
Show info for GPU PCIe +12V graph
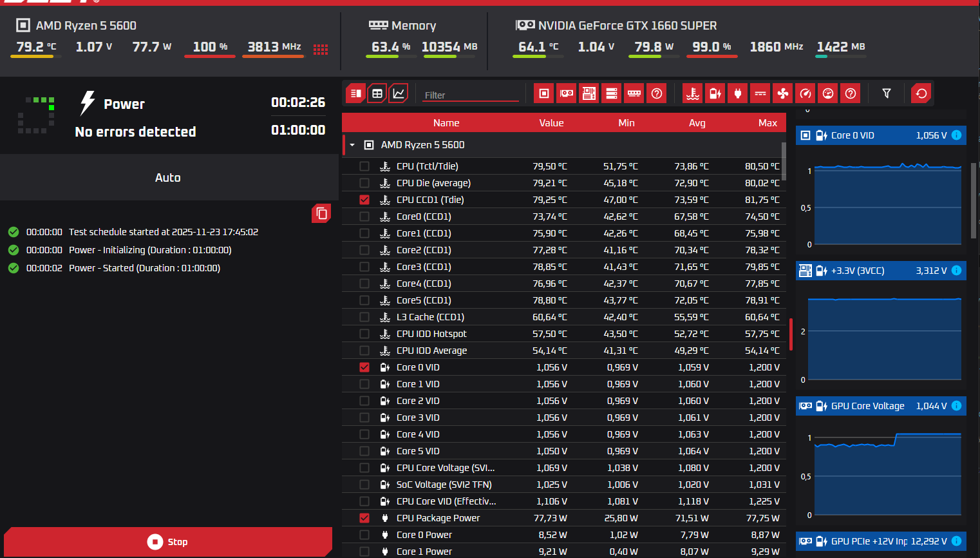956,541
